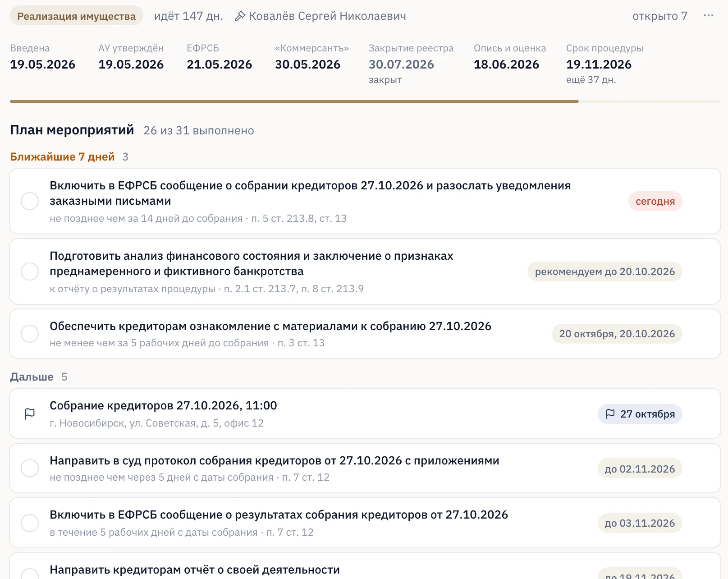Check off the финансового состояния analysis task
The height and width of the screenshot is (579, 728).
30,271
